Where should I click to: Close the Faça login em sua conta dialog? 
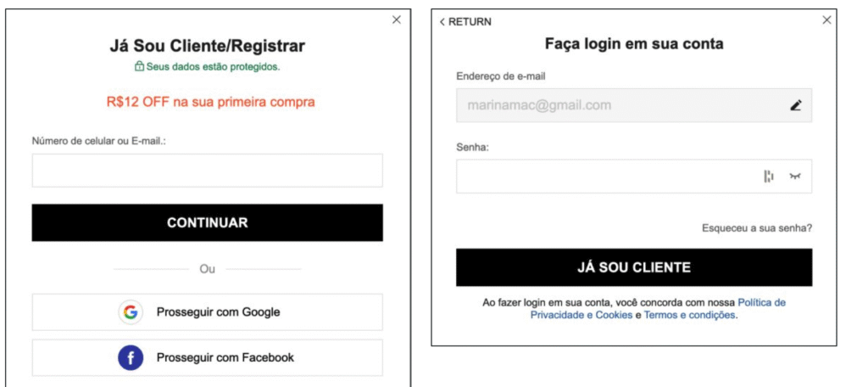click(x=826, y=20)
